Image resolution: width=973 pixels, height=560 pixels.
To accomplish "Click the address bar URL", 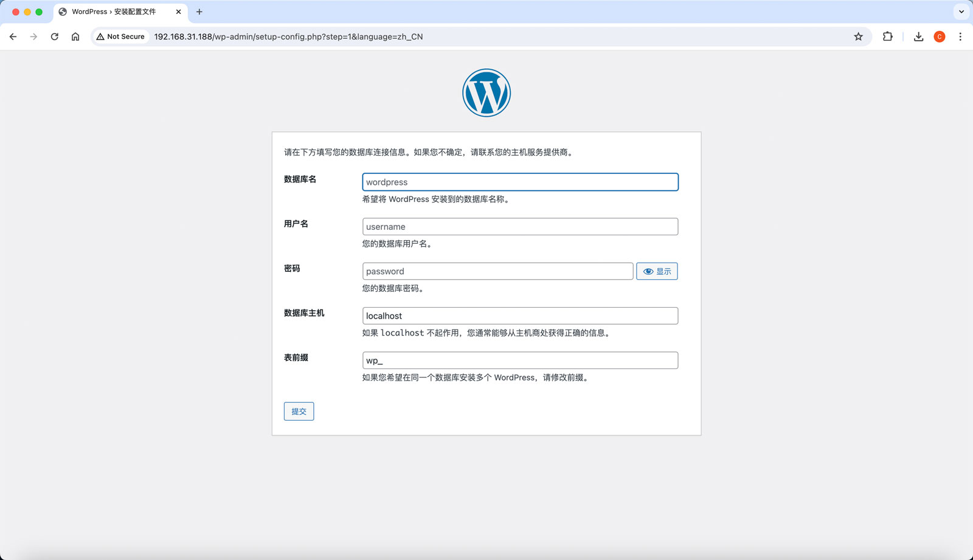I will 288,36.
